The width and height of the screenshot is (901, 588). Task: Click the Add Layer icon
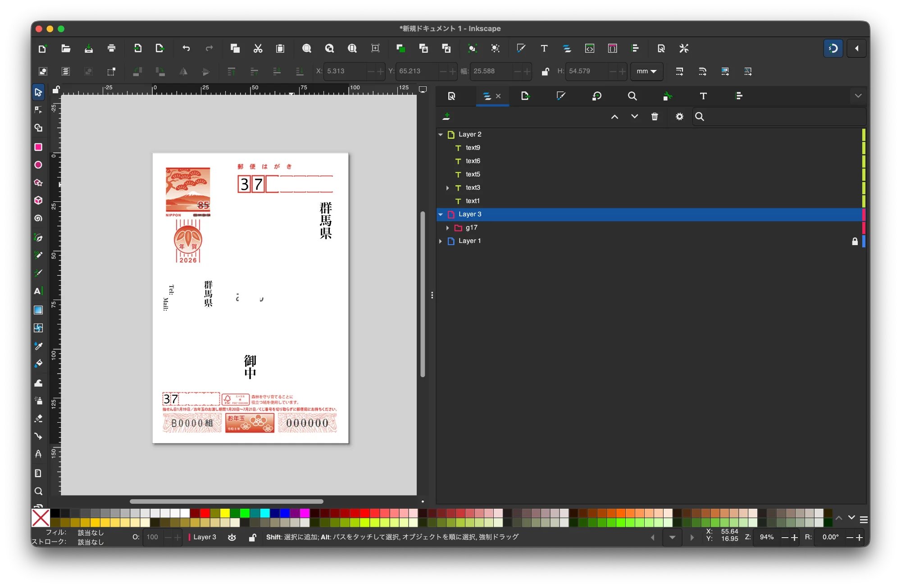coord(446,117)
